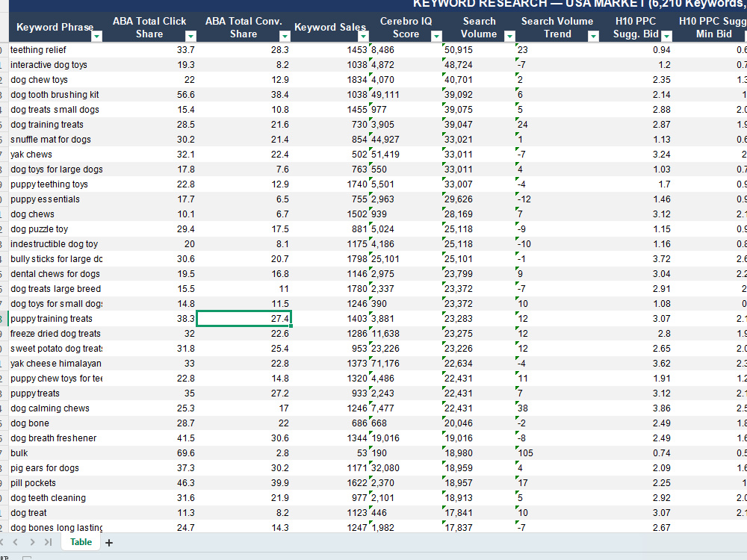The height and width of the screenshot is (560, 747).
Task: Select the 'dog breath freshener' cell
Action: click(x=55, y=438)
